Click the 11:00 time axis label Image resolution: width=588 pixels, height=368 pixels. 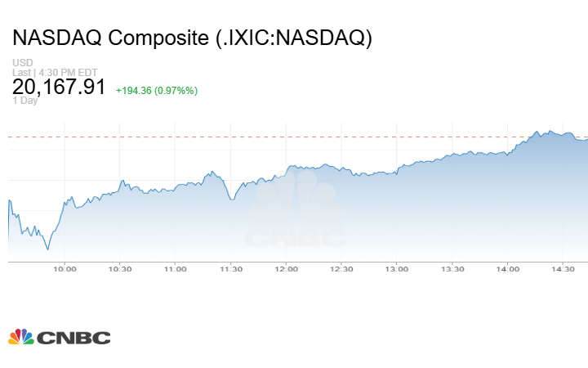tap(176, 269)
